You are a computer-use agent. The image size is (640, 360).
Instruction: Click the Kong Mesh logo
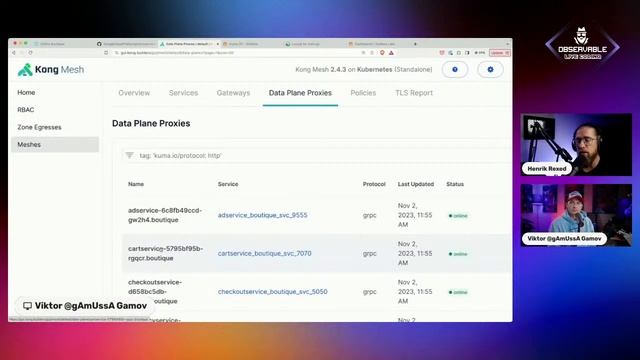point(51,70)
